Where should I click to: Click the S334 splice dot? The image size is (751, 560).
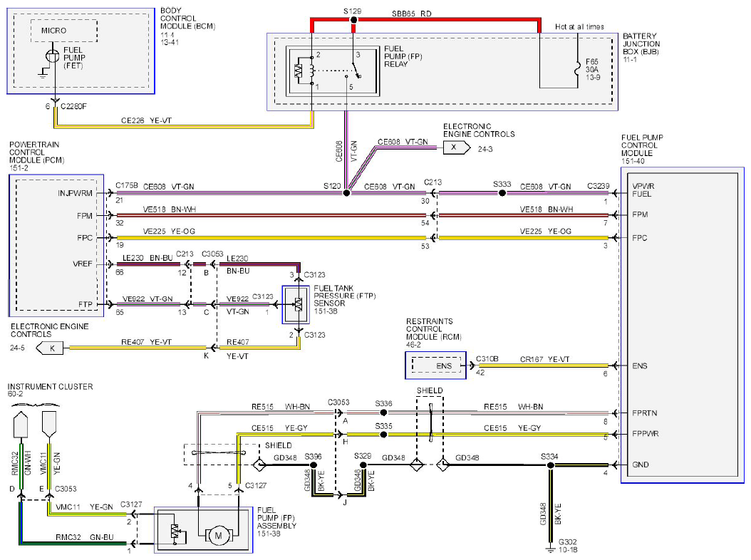click(x=551, y=465)
